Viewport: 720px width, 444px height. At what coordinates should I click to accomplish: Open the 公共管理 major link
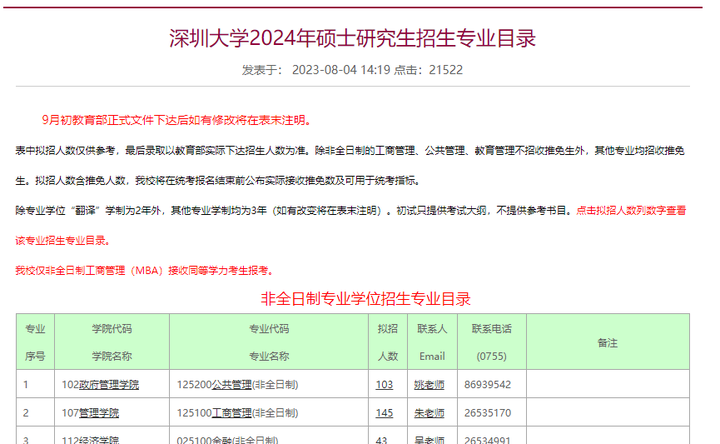pyautogui.click(x=231, y=385)
